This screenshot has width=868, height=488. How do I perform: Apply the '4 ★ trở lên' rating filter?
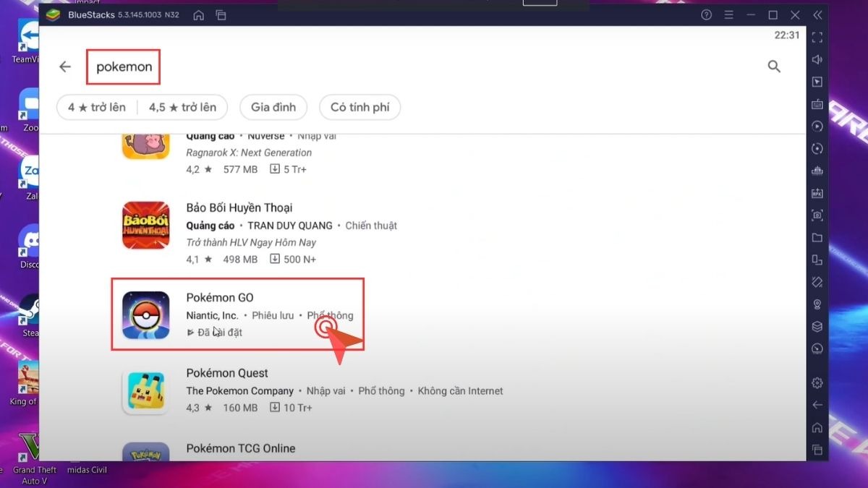[x=97, y=107]
